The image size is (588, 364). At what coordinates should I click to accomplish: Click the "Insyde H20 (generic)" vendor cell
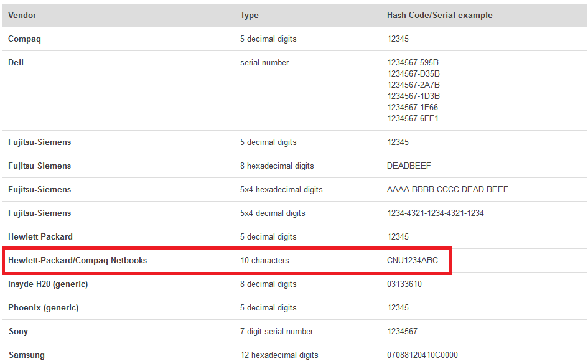(48, 284)
